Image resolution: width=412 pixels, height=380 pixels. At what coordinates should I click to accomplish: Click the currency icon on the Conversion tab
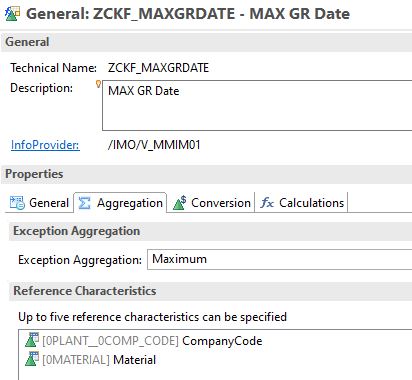tap(180, 203)
